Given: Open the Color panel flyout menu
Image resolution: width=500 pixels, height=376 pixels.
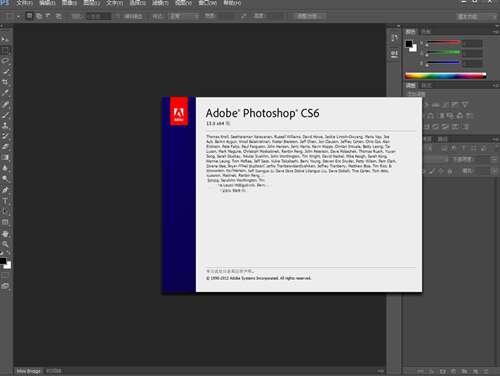Looking at the screenshot, I should [495, 32].
